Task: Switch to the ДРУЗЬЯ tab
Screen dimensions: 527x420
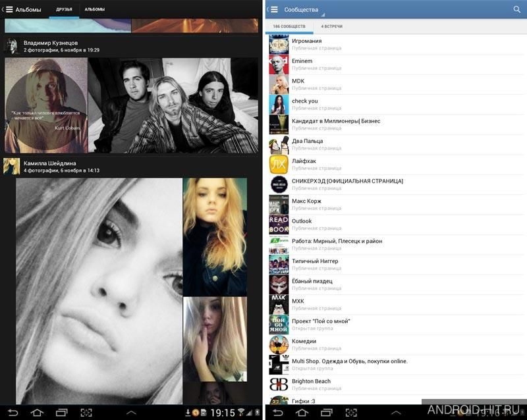Action: 64,9
